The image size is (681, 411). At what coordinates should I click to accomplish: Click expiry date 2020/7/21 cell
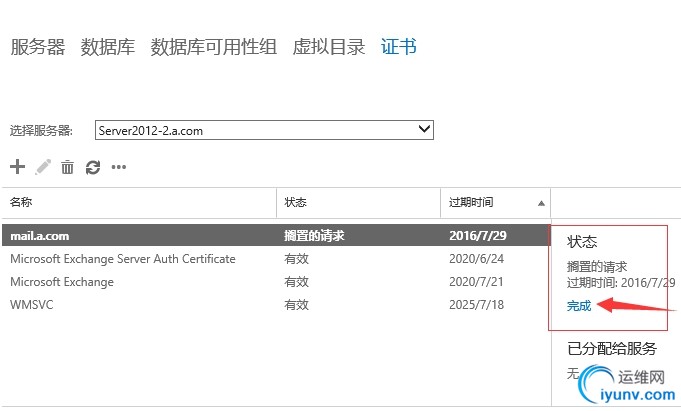pyautogui.click(x=476, y=282)
